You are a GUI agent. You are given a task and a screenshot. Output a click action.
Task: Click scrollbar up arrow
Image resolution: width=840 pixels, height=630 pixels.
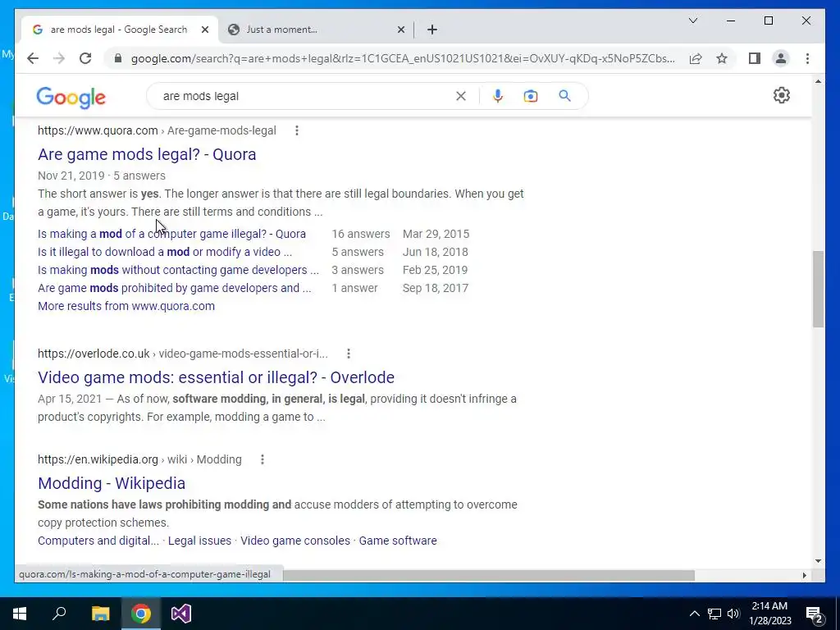click(x=818, y=81)
